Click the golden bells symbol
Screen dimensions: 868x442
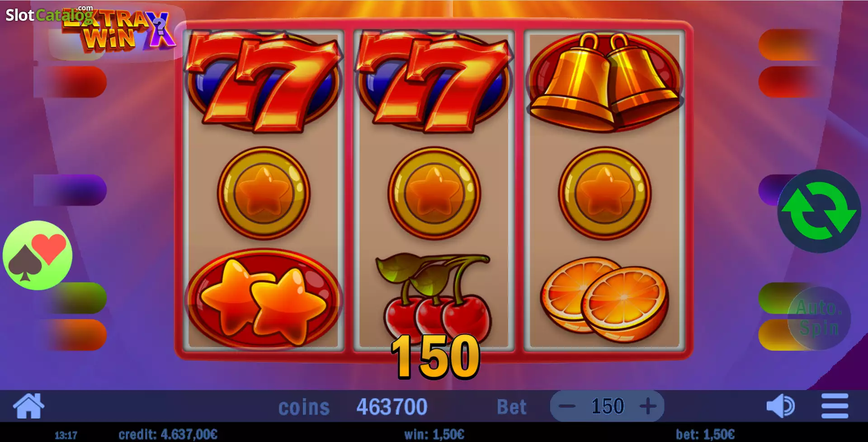(605, 81)
